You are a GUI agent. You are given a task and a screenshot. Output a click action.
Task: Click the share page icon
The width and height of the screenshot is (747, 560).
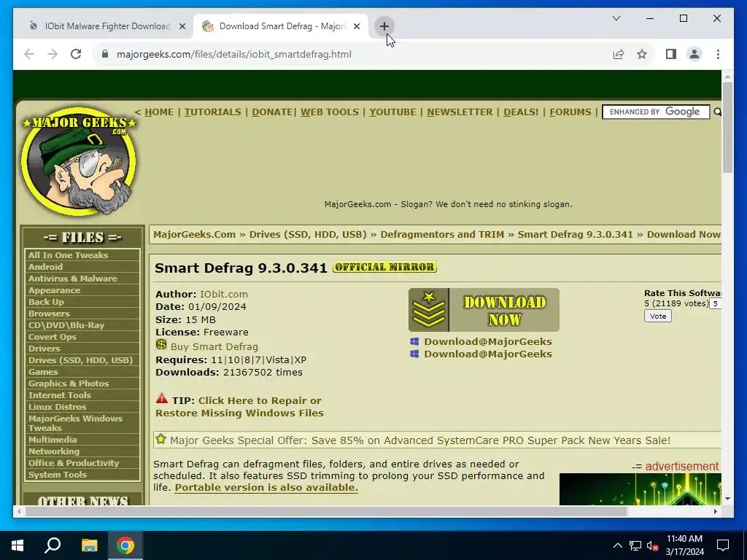pos(619,54)
